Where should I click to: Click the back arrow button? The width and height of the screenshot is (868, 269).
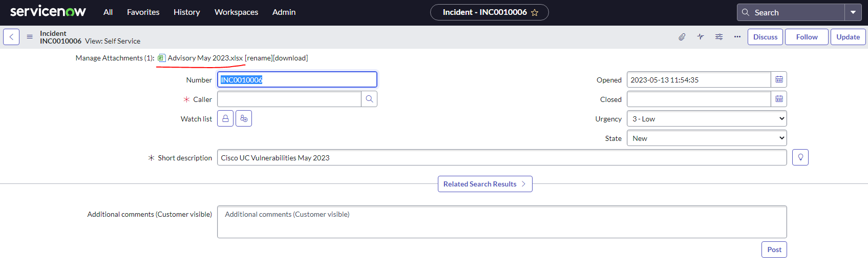(11, 37)
